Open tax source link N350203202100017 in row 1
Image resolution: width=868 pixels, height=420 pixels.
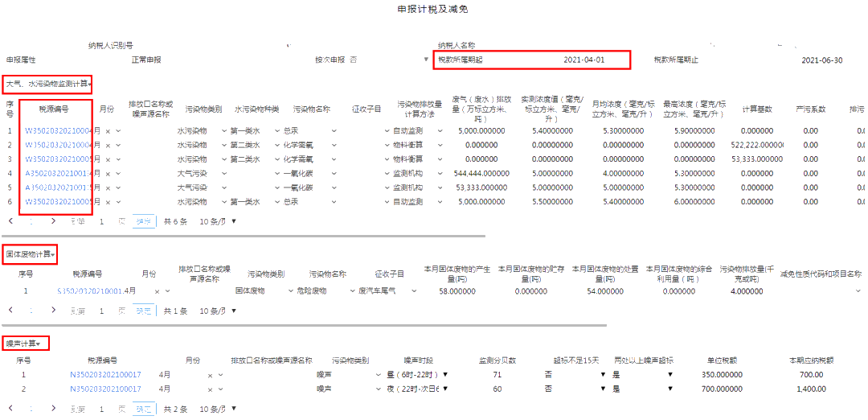105,375
